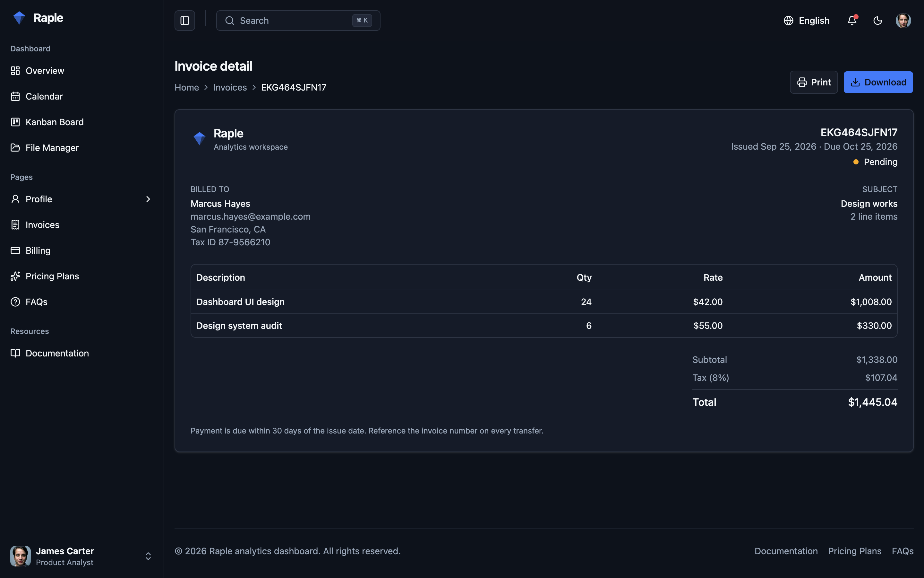Click the Kanban Board icon
This screenshot has height=578, width=924.
15,122
